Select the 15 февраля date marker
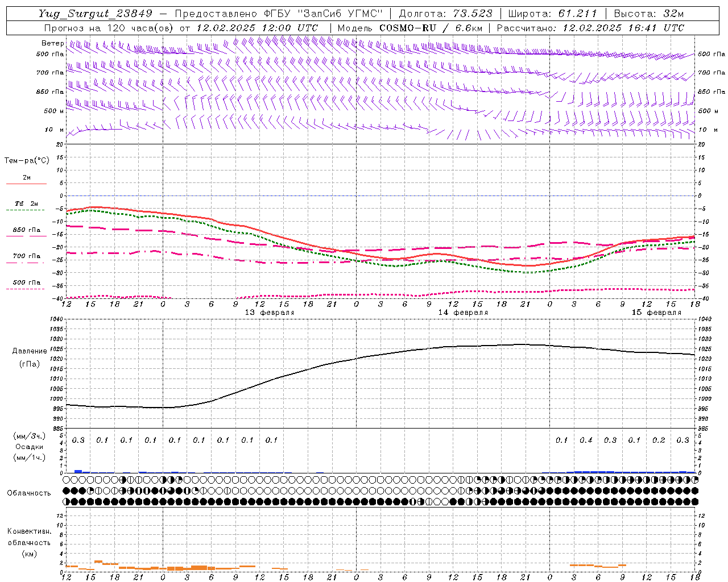Screen dimensions: 728x582 [x=656, y=313]
